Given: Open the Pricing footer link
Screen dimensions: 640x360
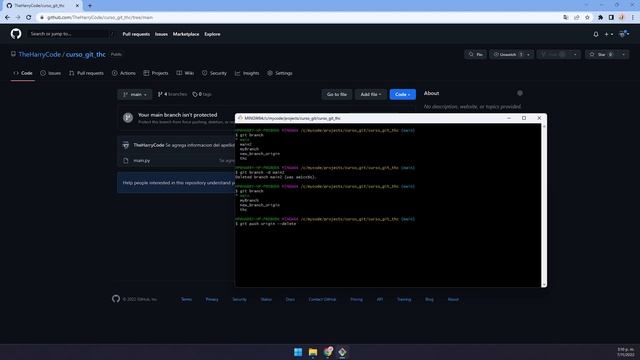Looking at the screenshot, I should coord(356,299).
